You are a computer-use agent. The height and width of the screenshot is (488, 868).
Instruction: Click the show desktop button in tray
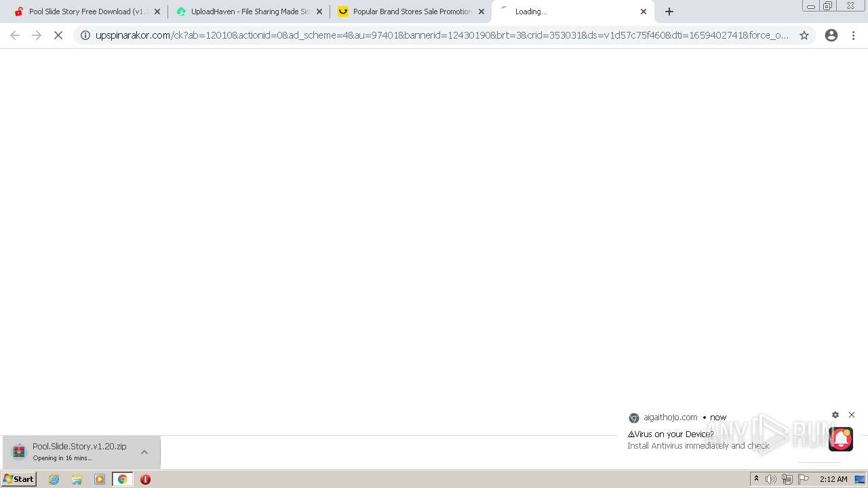click(x=860, y=479)
